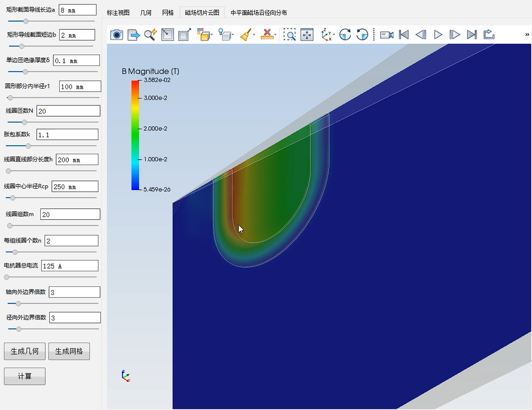Click the 线圈匝数N slider handle
Screen dimensions: 532x410
pyautogui.click(x=24, y=122)
